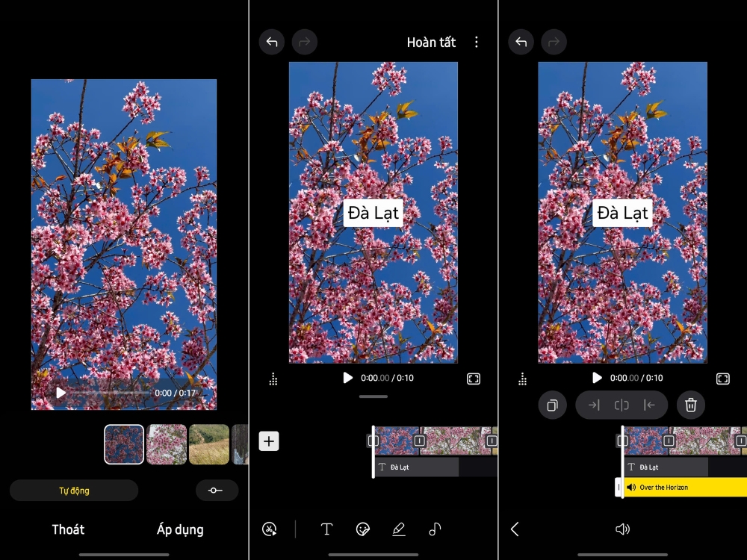Image resolution: width=747 pixels, height=560 pixels.
Task: Go back using the bottom left chevron
Action: coord(515,529)
